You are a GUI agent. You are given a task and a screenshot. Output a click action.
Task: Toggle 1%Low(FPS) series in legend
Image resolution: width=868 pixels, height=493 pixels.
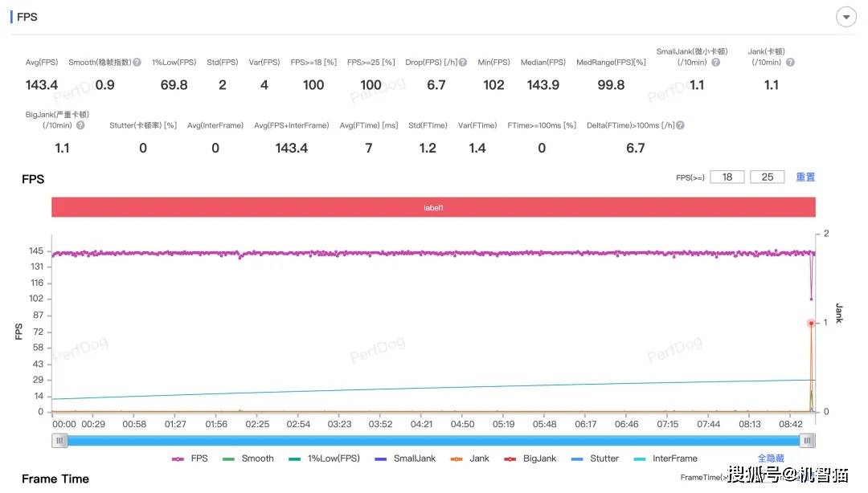click(325, 458)
